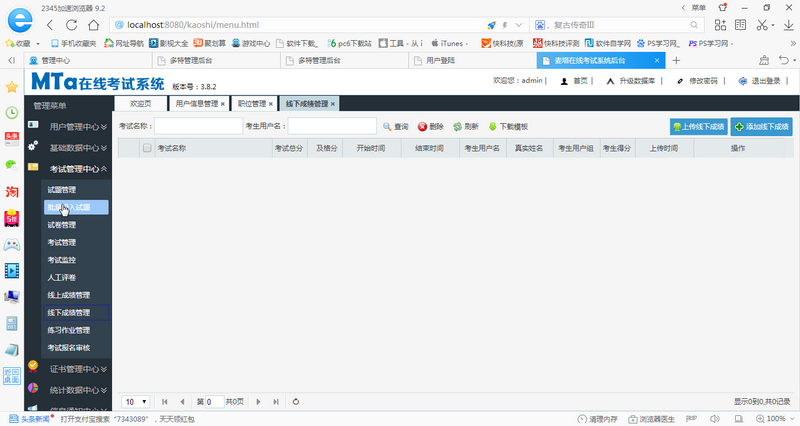Expand 基础数据中心 menu section

tap(68, 148)
